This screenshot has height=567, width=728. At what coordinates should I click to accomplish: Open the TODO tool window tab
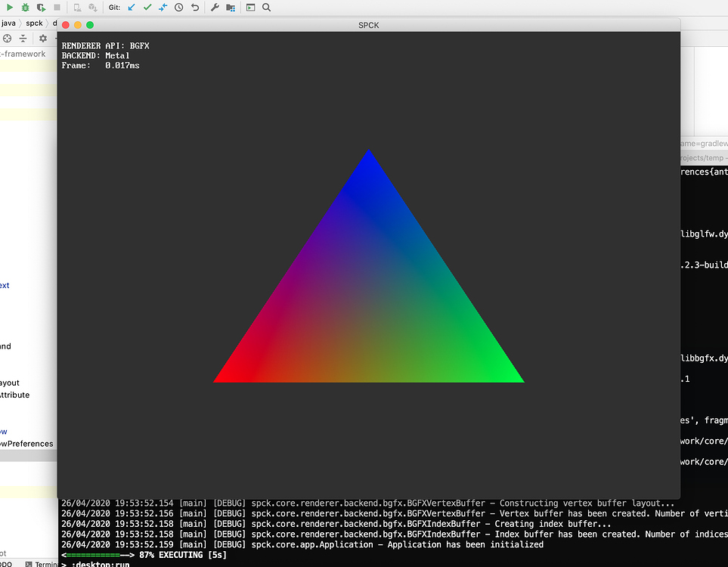coord(6,562)
